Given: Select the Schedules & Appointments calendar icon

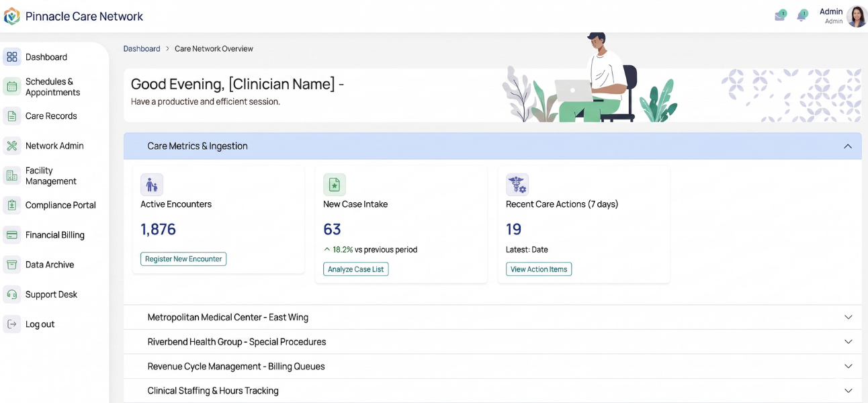Looking at the screenshot, I should pyautogui.click(x=11, y=86).
